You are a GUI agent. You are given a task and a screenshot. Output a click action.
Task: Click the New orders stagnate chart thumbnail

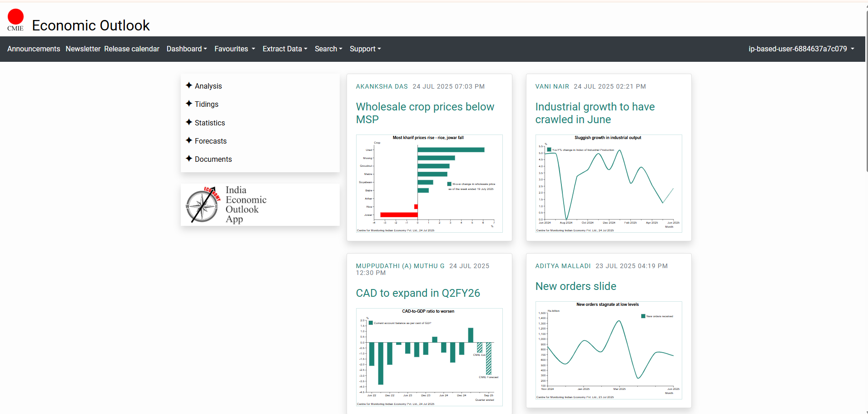(608, 350)
